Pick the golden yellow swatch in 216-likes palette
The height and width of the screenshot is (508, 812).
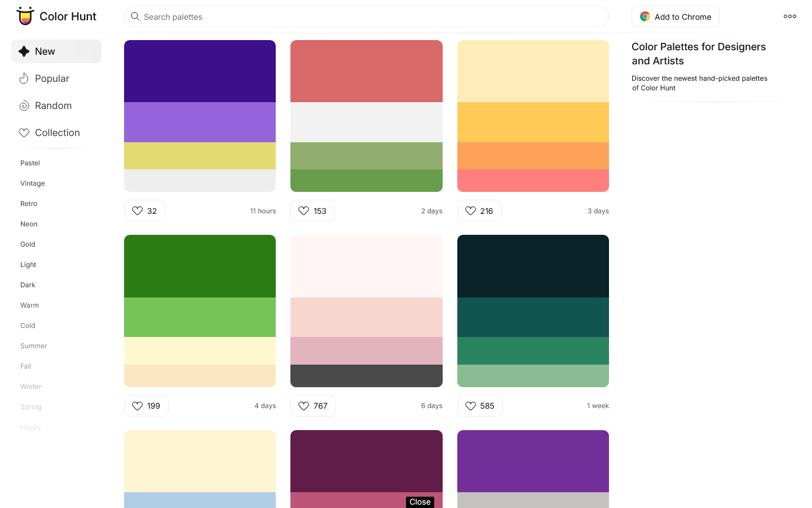point(533,122)
